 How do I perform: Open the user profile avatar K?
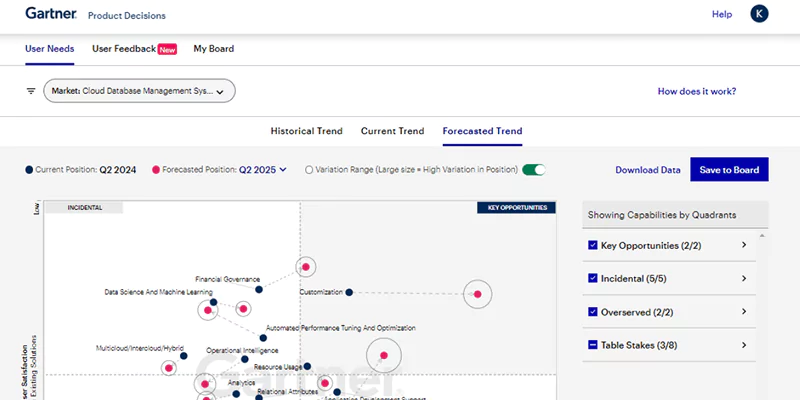760,14
